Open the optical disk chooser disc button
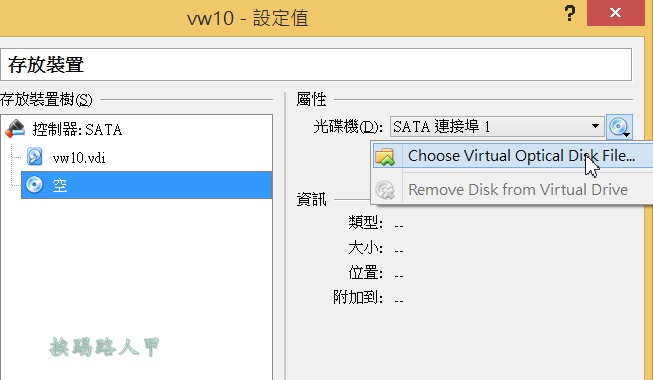 pos(619,127)
